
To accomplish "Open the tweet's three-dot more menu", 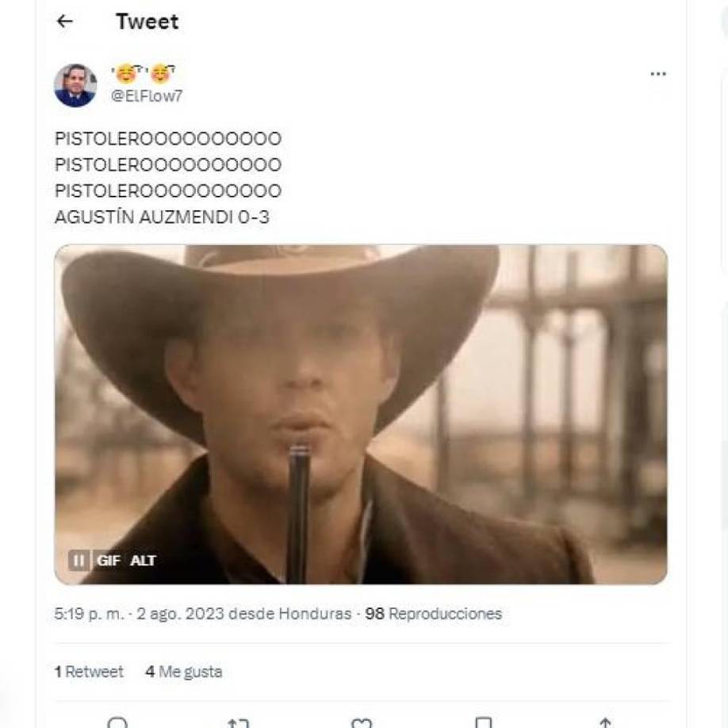I will click(657, 74).
